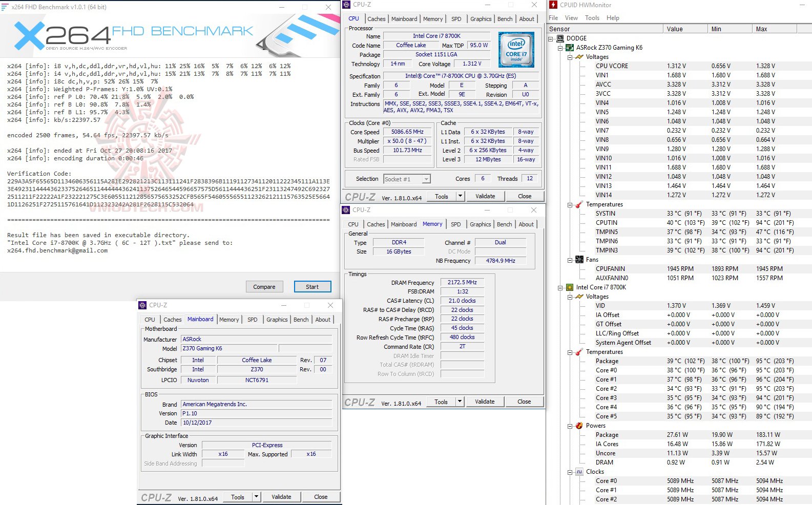
Task: Switch to Bench tab in top CPU-Z window
Action: click(505, 19)
